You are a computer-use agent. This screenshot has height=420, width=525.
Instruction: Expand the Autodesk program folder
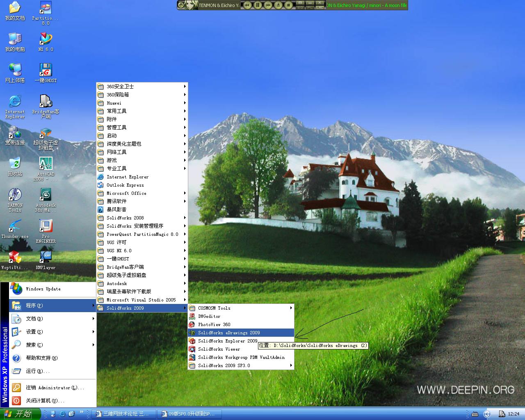click(142, 283)
